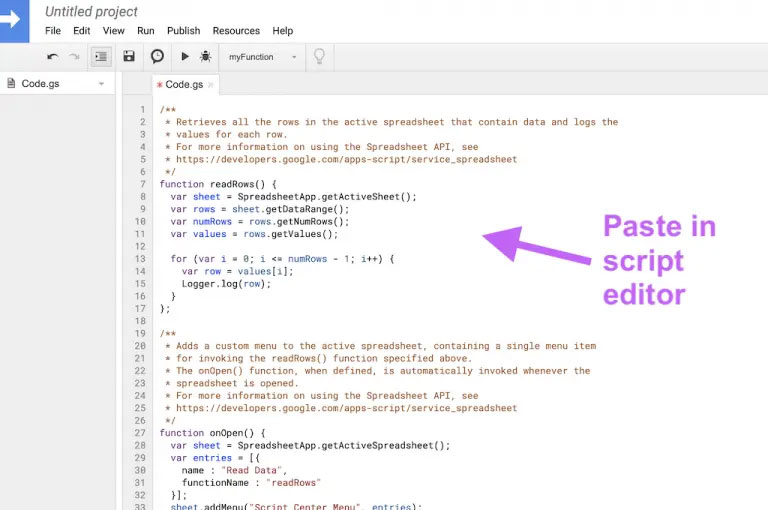The image size is (768, 510).
Task: Switch to the Code.gs editor tab
Action: tap(184, 84)
